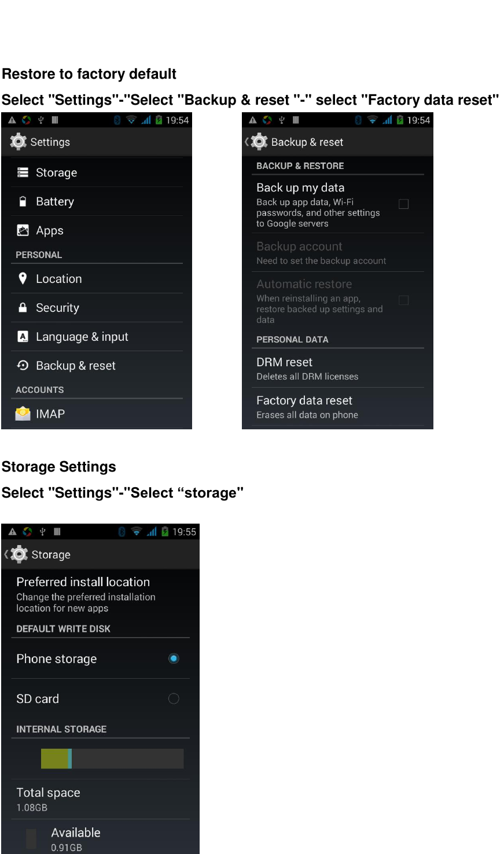
Task: Toggle the Automatic restore checkbox
Action: pos(403,300)
